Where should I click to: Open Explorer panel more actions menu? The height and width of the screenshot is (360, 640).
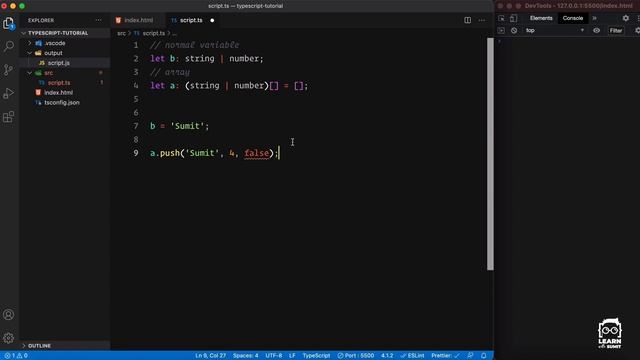[x=98, y=20]
